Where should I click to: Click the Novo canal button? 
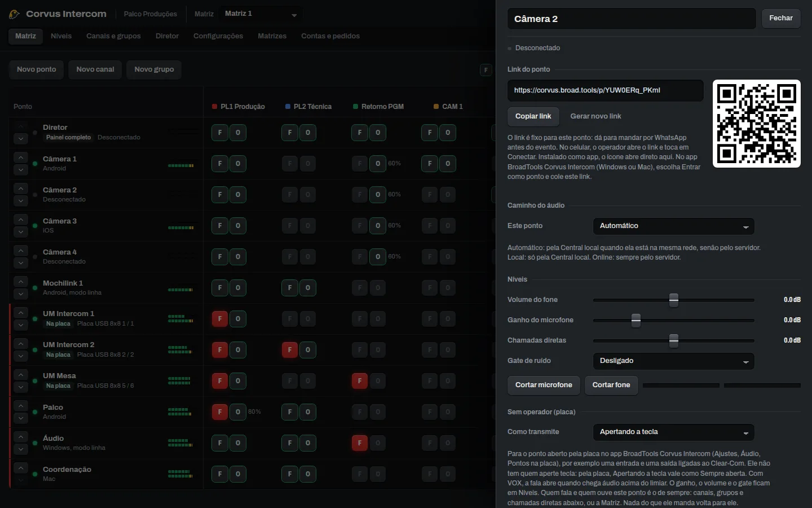pyautogui.click(x=95, y=69)
